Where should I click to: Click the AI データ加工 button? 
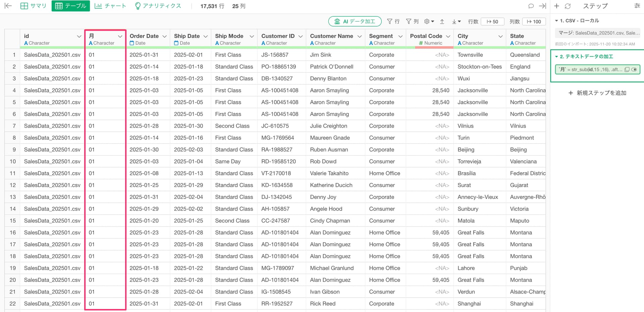click(x=355, y=21)
